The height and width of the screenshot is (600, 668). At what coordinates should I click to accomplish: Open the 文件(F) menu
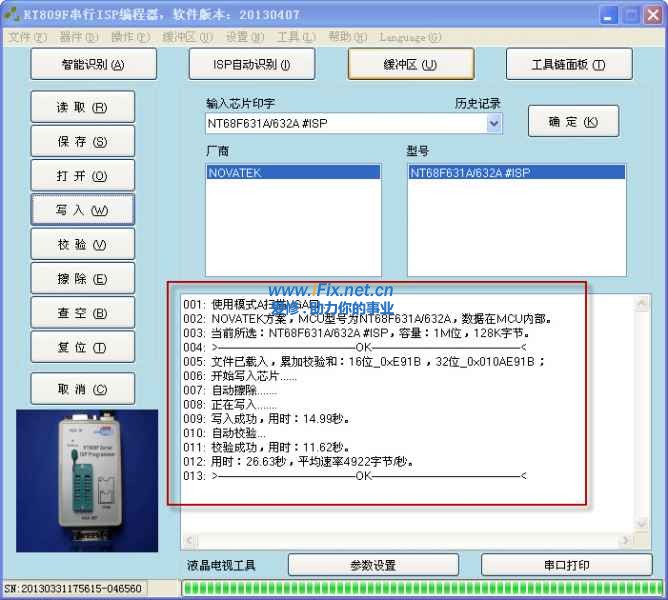pyautogui.click(x=27, y=37)
